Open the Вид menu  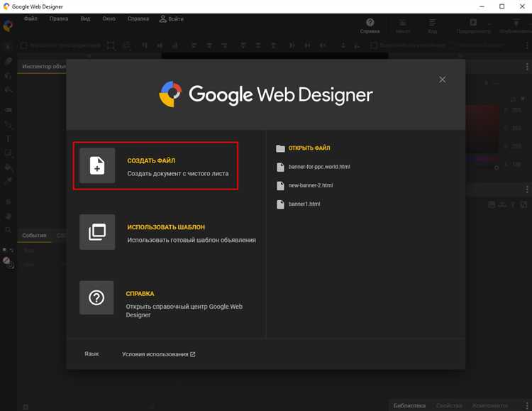(x=85, y=18)
